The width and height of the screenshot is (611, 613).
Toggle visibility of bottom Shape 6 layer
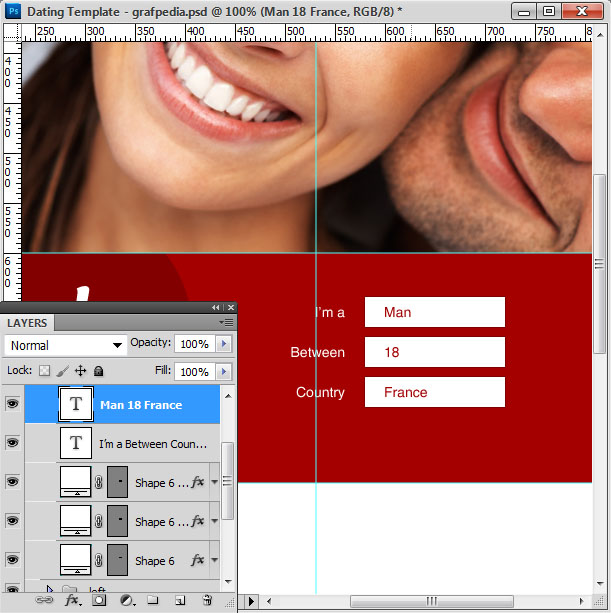[x=13, y=559]
